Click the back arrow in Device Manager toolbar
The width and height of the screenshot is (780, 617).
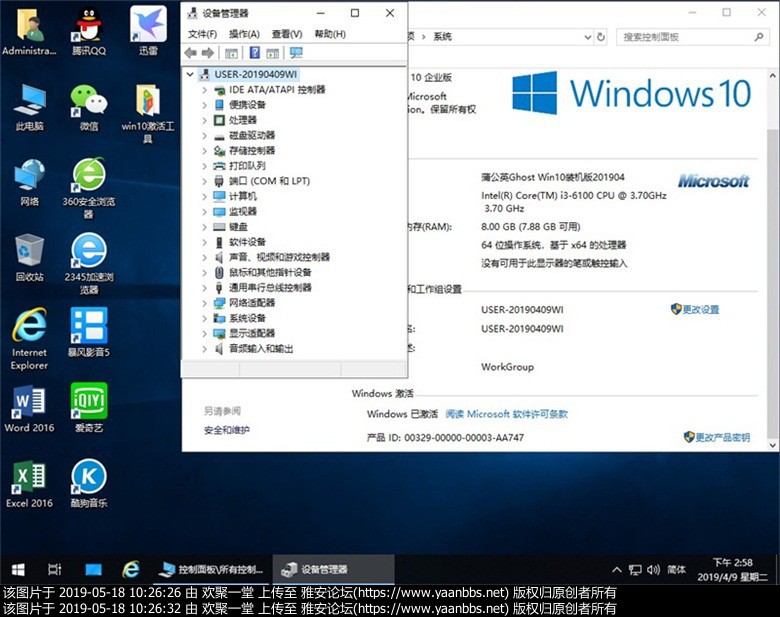click(191, 53)
